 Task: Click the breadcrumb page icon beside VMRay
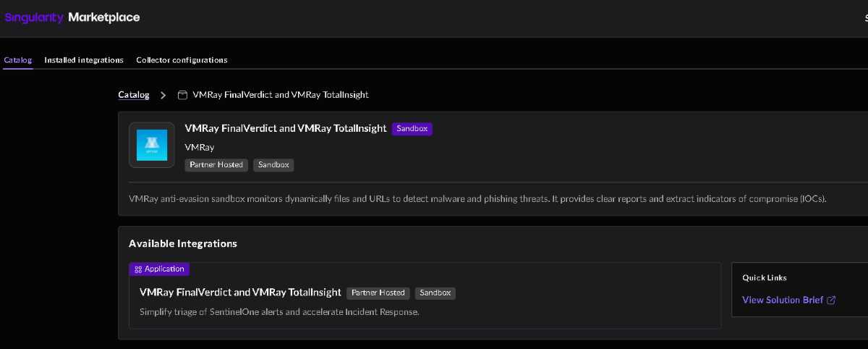(182, 95)
